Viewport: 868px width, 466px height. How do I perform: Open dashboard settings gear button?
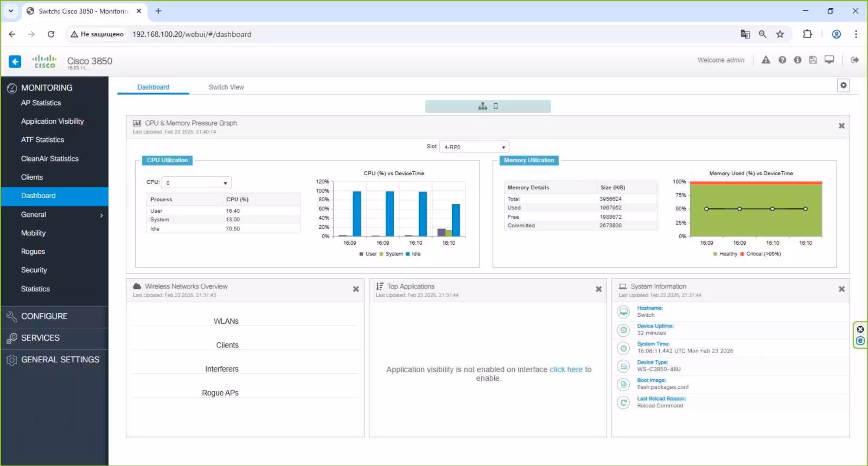coord(843,85)
